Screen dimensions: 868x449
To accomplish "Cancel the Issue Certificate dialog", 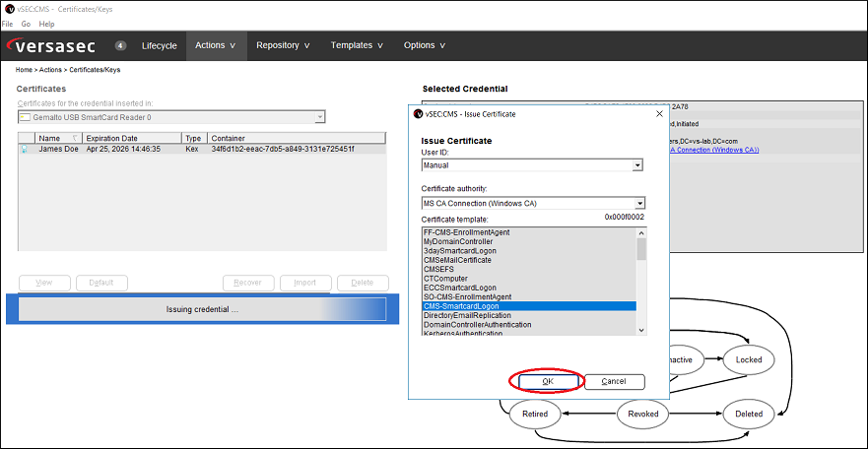I will pos(614,381).
